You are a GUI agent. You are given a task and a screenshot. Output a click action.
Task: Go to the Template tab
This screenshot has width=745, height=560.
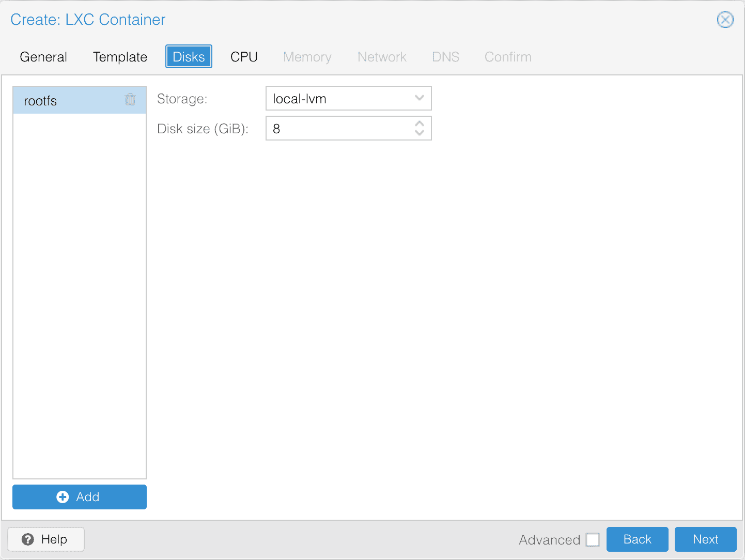pos(120,57)
